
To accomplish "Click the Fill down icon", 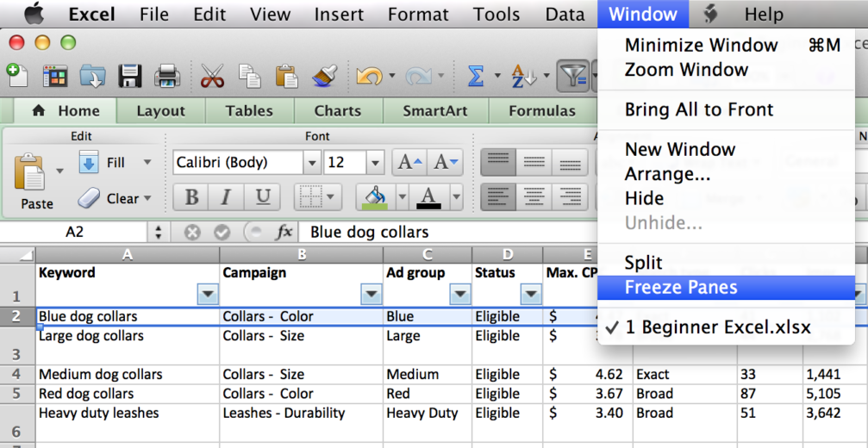I will [x=89, y=162].
